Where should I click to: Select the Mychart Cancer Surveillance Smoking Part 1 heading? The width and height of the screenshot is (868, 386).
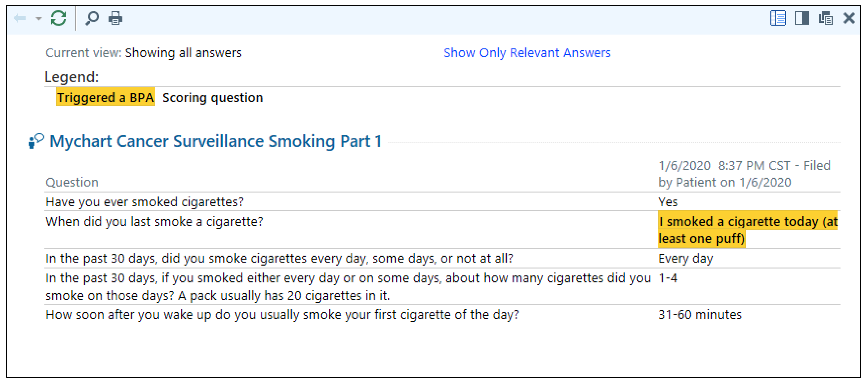216,141
